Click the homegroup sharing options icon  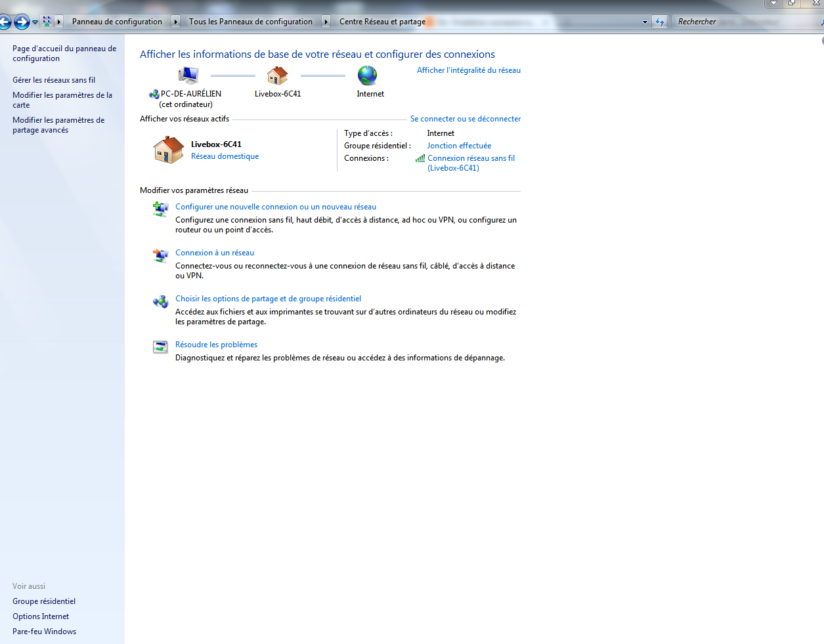[161, 301]
